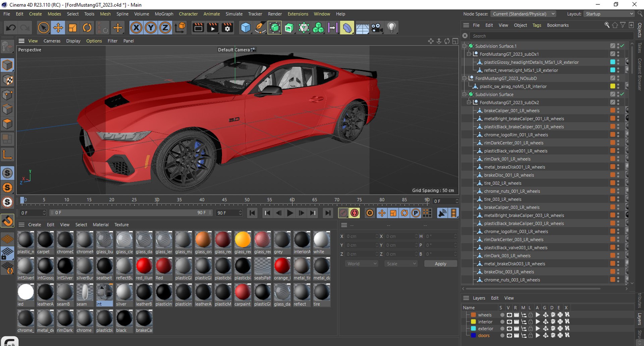
Task: Toggle interior layer visibility eye
Action: click(x=509, y=322)
